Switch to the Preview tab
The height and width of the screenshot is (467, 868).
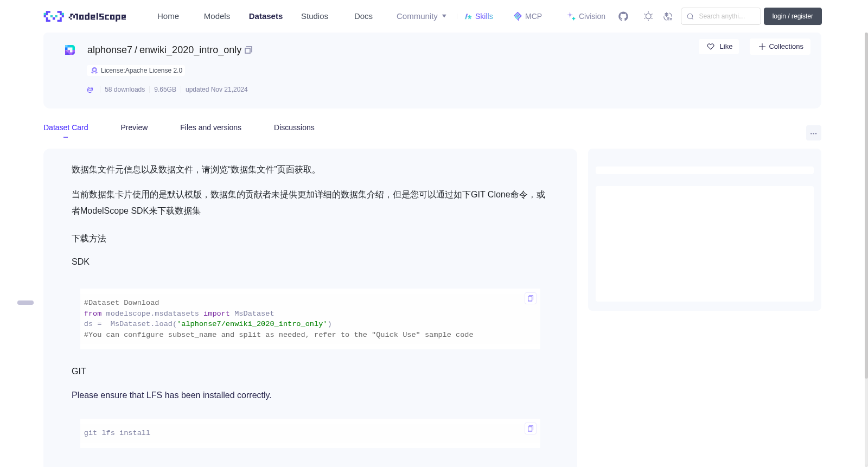[134, 127]
